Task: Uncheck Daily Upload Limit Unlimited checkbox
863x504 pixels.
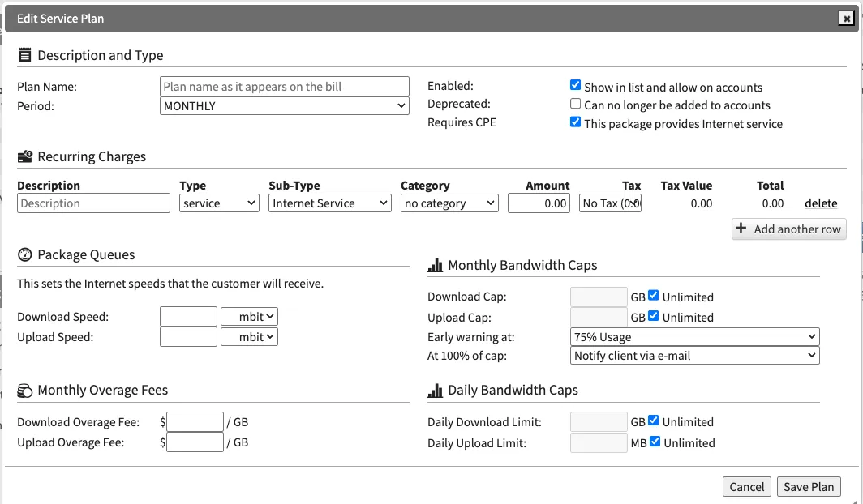Action: (x=655, y=442)
